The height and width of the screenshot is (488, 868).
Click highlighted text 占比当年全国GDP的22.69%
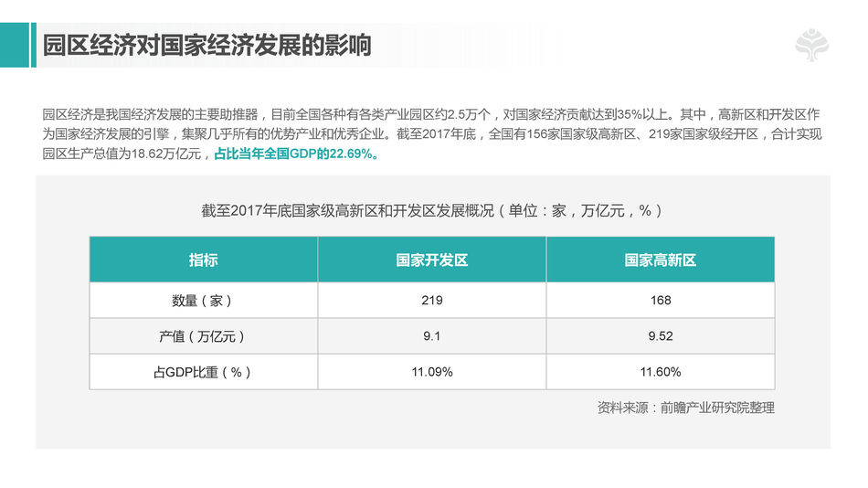(x=297, y=154)
